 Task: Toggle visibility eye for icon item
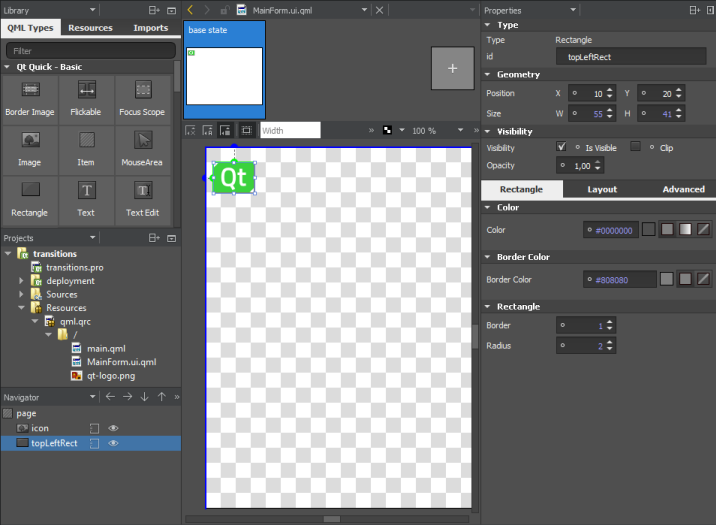(x=113, y=428)
